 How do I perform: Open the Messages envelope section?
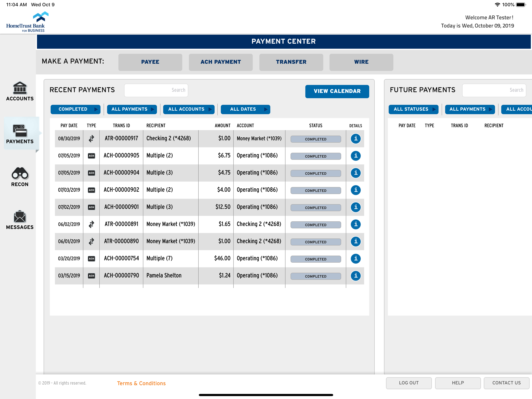[20, 220]
